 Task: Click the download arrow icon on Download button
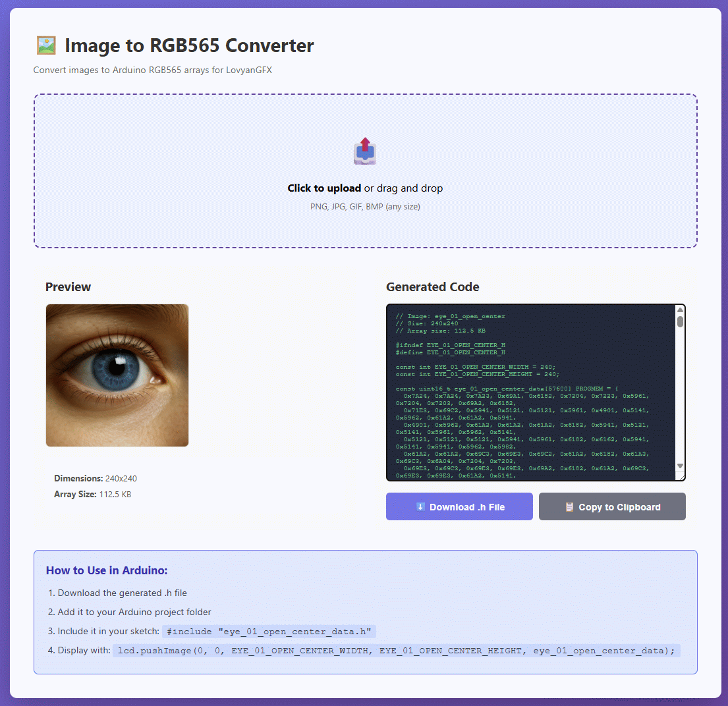click(420, 507)
